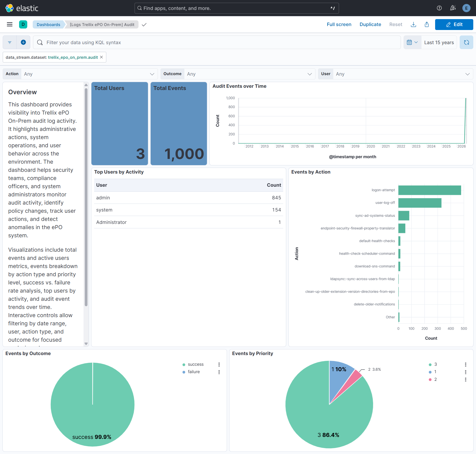Focus the Find apps search box
Image resolution: width=476 pixels, height=454 pixels.
tap(237, 8)
